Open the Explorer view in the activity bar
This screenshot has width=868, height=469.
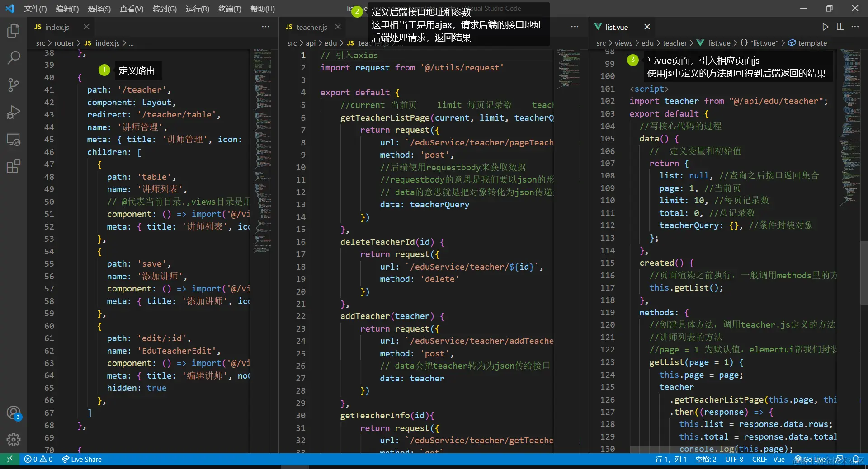click(14, 31)
